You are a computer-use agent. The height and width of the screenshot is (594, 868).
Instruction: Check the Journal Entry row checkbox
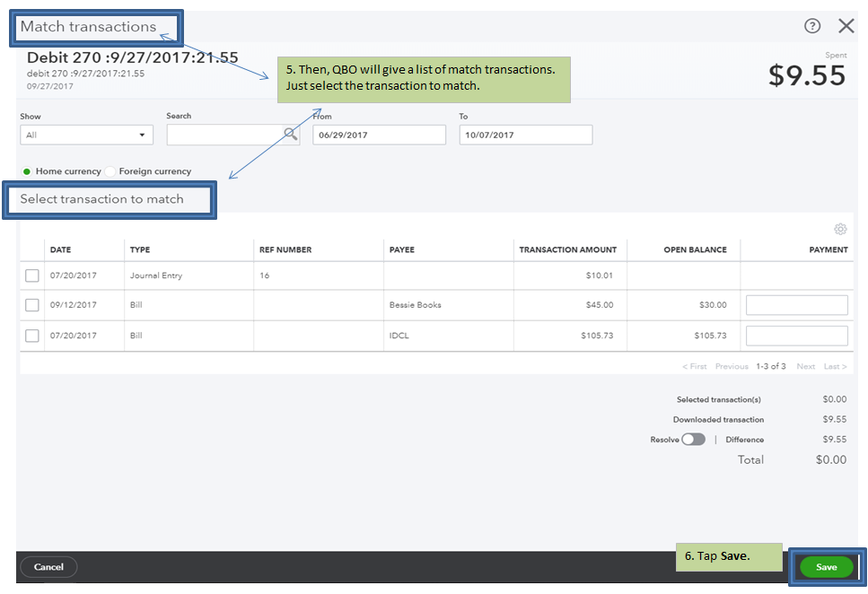point(32,276)
